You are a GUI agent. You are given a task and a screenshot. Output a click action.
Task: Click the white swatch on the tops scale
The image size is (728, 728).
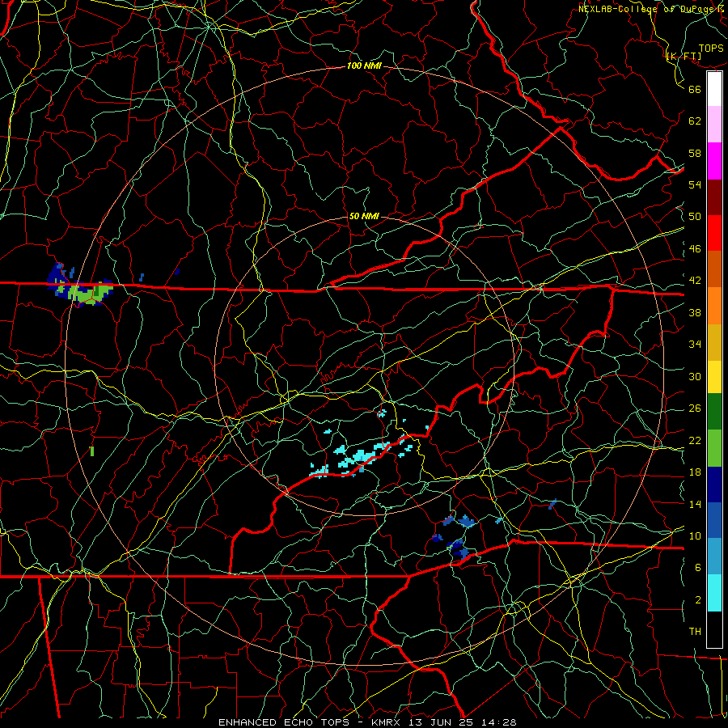pyautogui.click(x=714, y=89)
